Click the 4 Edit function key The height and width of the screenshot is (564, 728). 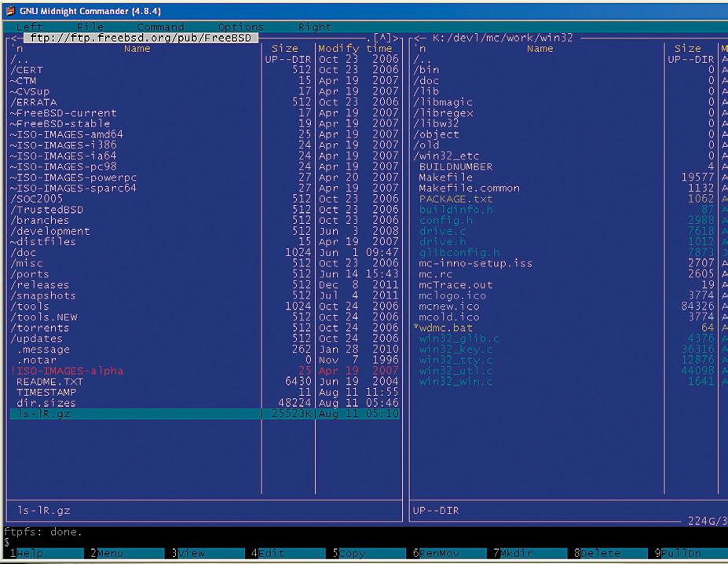[288, 553]
